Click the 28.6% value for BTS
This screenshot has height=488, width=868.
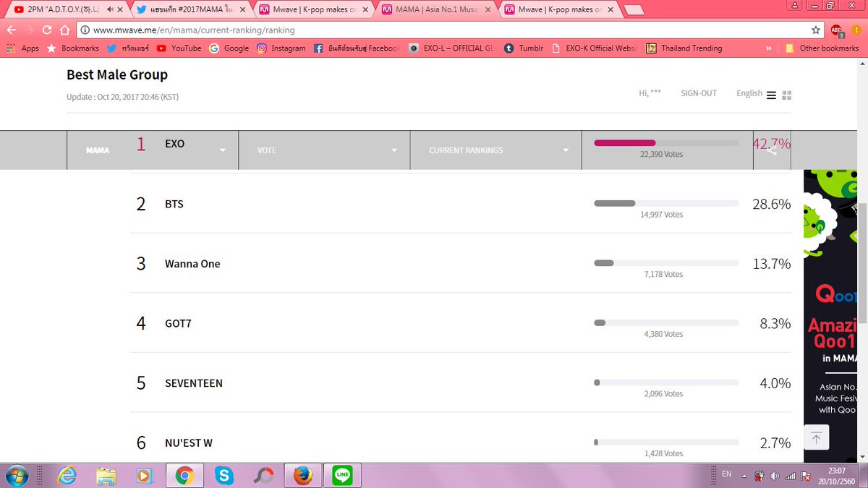coord(771,205)
